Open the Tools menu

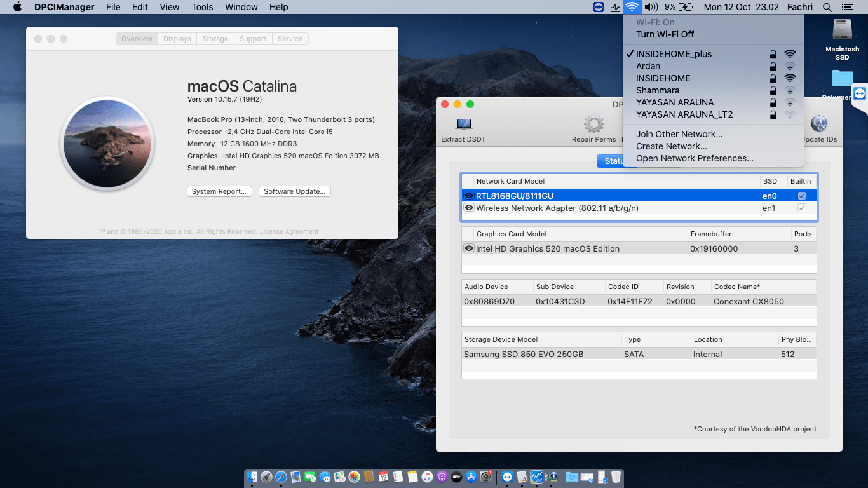point(202,7)
